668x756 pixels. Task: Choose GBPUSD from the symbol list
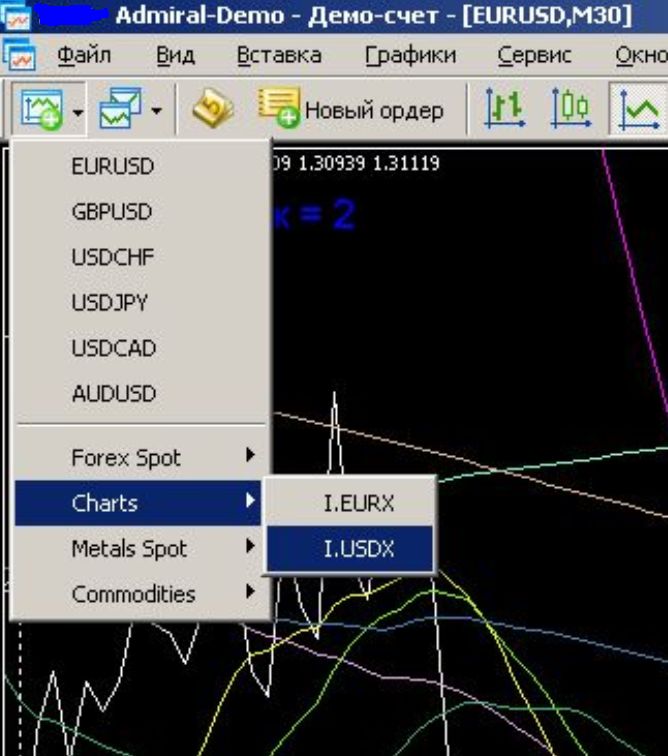point(140,211)
